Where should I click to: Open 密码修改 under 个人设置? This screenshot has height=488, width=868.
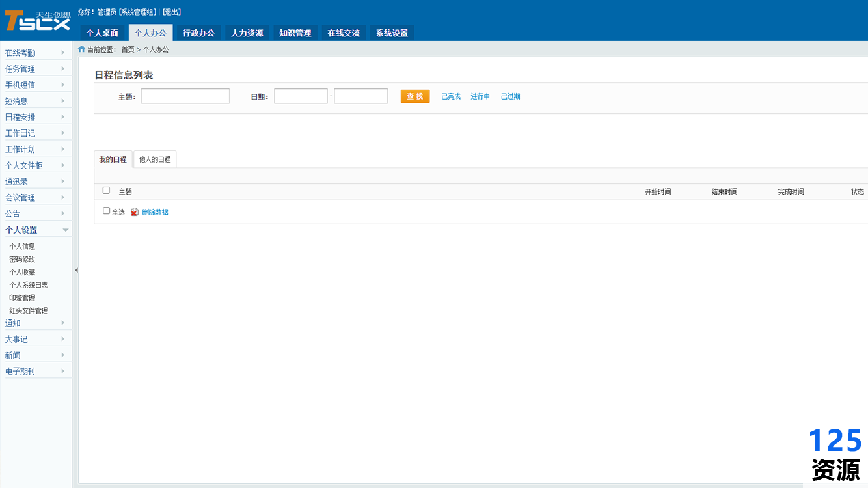[22, 259]
